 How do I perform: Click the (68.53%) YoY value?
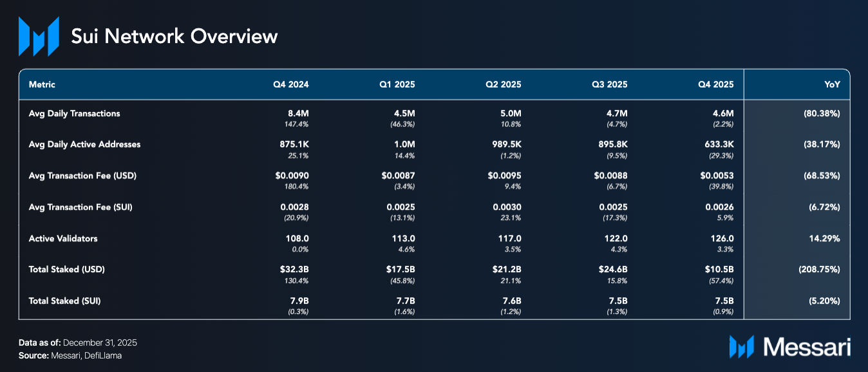[822, 176]
